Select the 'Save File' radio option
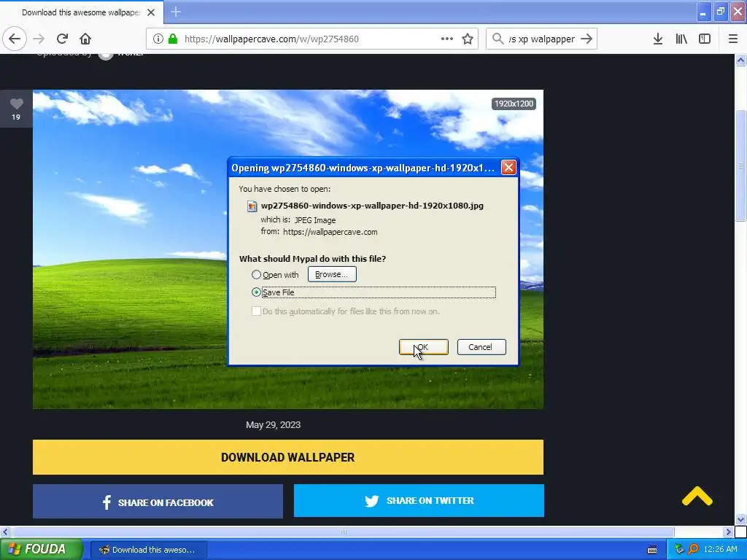 tap(256, 292)
